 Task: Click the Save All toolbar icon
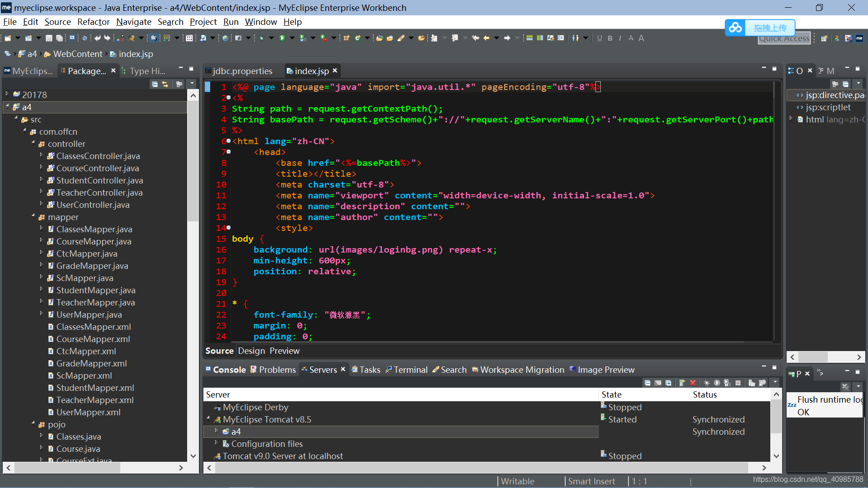point(59,38)
